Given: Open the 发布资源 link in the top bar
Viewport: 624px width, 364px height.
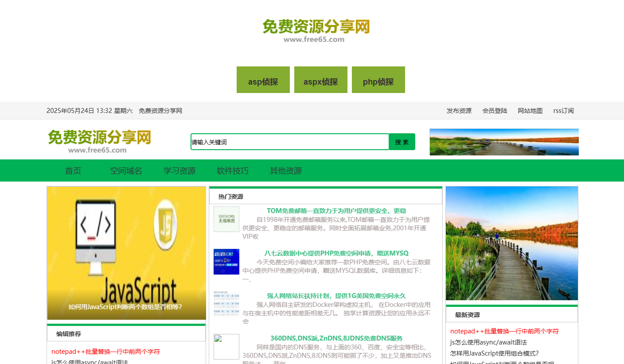Looking at the screenshot, I should [x=459, y=111].
